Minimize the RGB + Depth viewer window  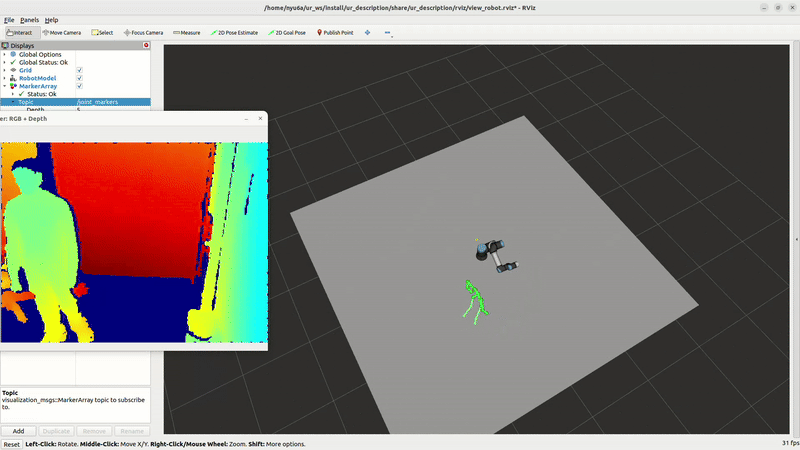click(x=246, y=118)
